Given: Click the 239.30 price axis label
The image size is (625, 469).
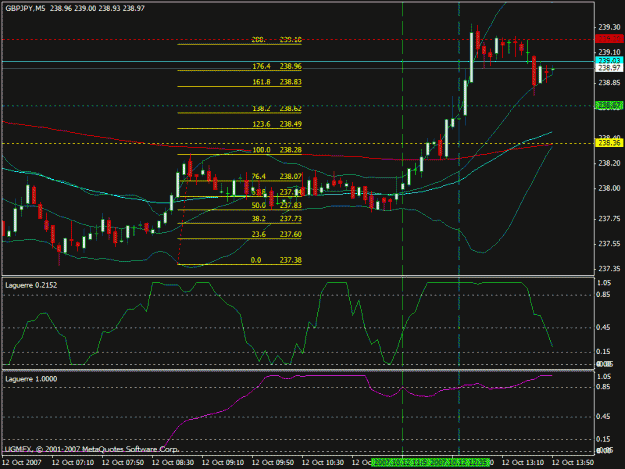Looking at the screenshot, I should click(609, 27).
